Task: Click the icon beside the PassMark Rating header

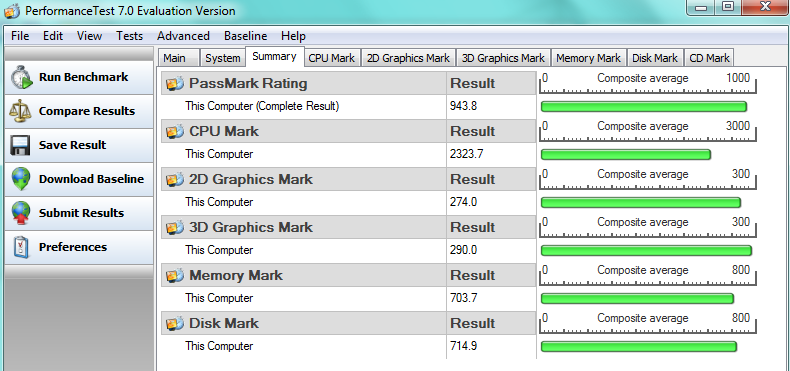Action: (175, 83)
